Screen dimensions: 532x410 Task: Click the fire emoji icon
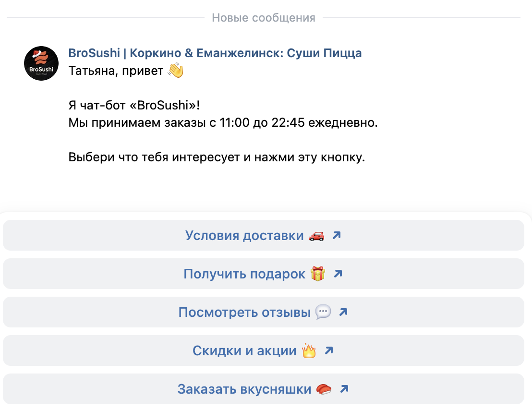pyautogui.click(x=309, y=351)
